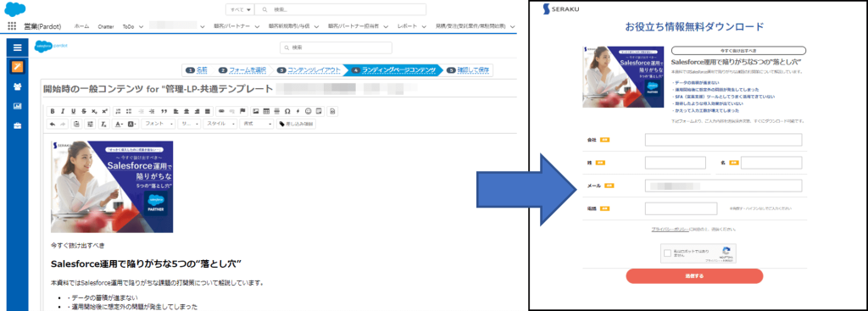Open the フォント font dropdown
The width and height of the screenshot is (868, 311).
coord(158,124)
